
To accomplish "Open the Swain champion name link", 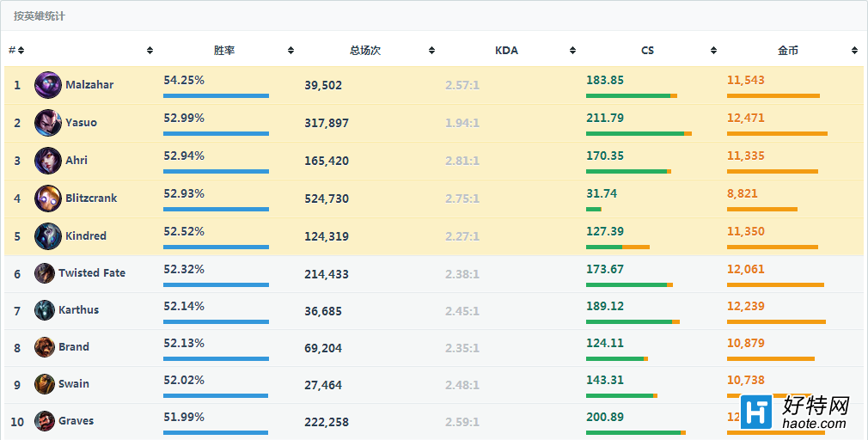I will [74, 384].
